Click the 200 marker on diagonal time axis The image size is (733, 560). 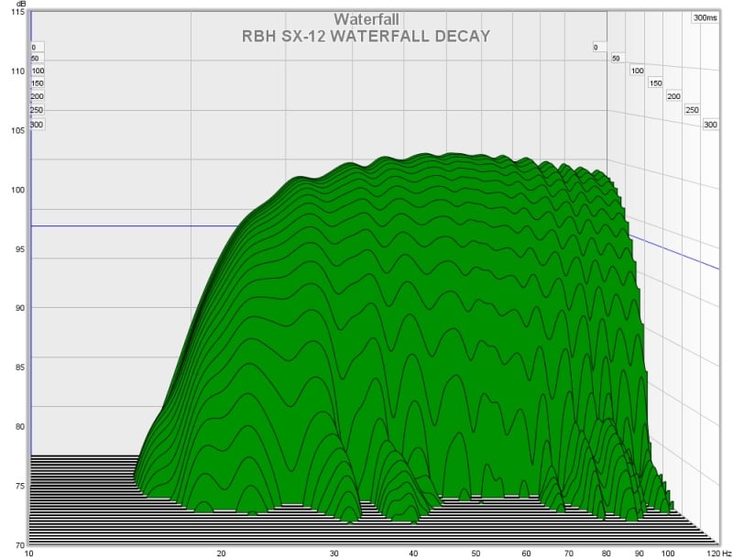[673, 95]
